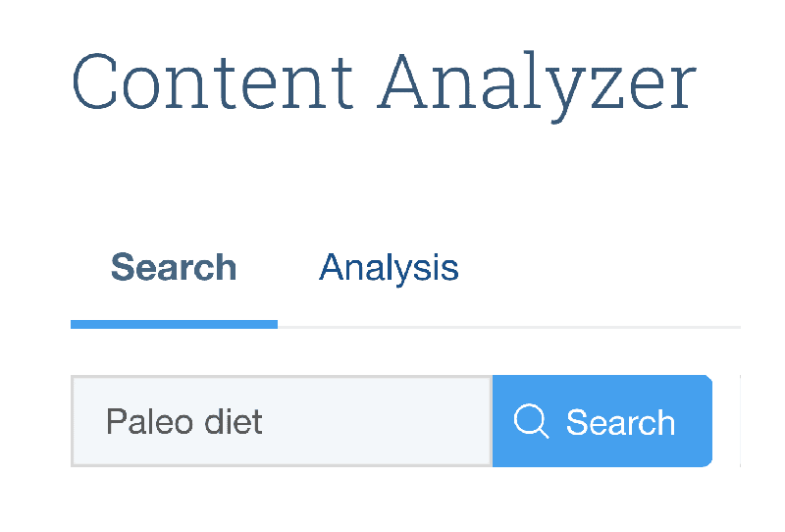Select the Search tab

coord(174,267)
